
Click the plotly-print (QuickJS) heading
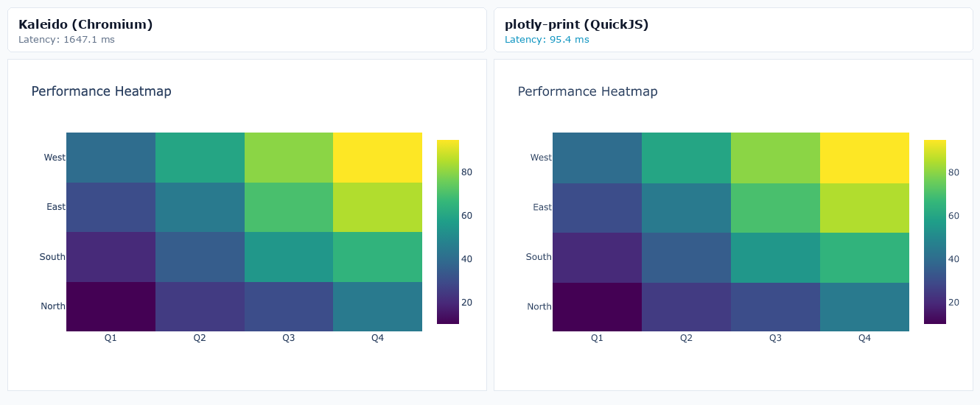tap(576, 24)
